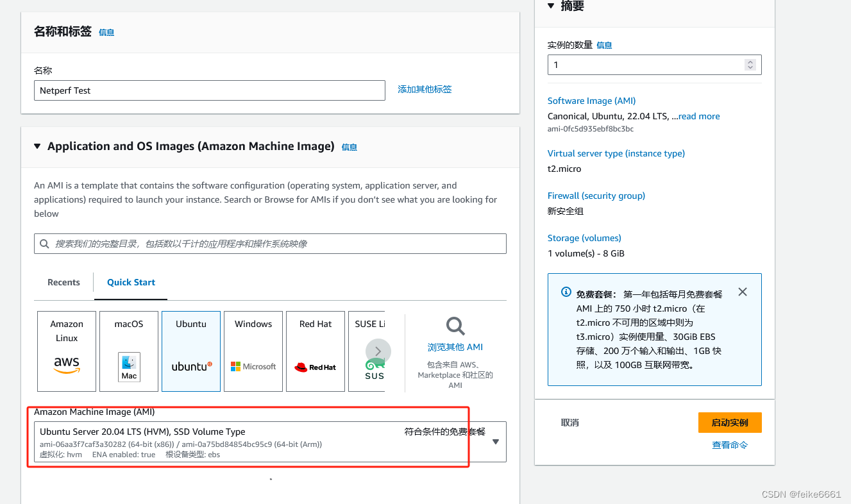Open the Firewall (security group) link

(596, 196)
